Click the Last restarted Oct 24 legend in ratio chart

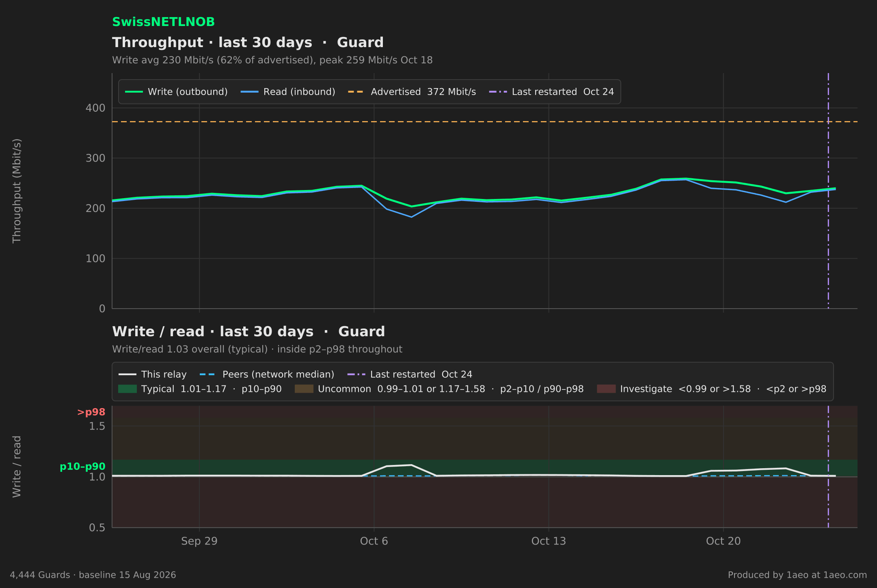410,374
